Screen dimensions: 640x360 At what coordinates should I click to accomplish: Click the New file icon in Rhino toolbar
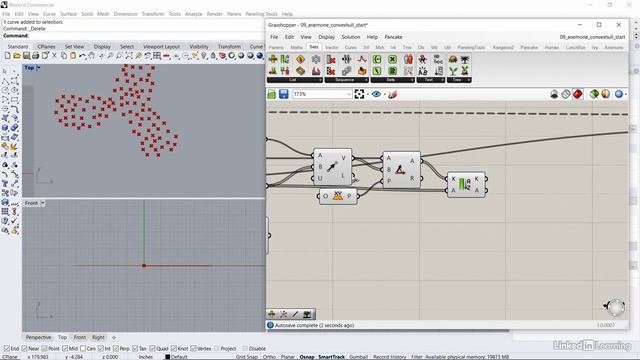coord(7,56)
